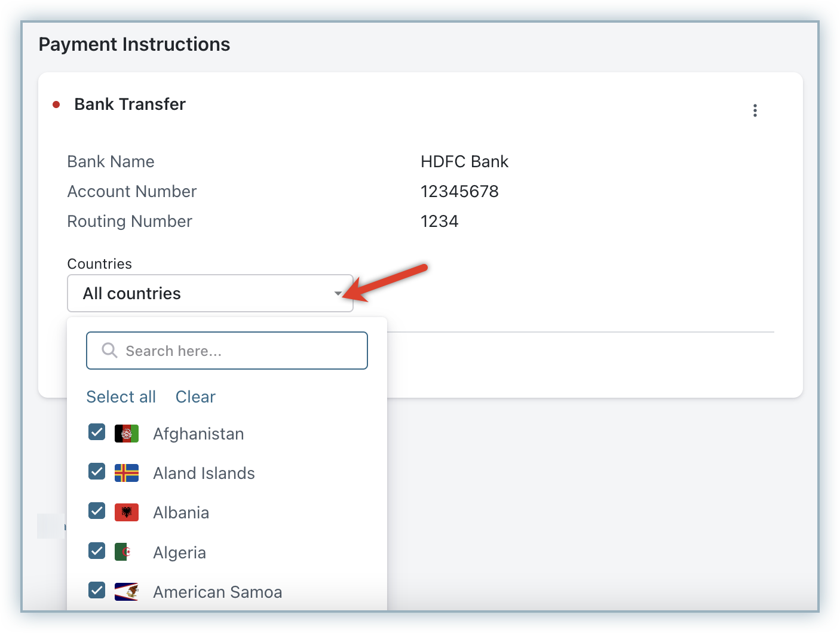Click the Albania flag icon

[127, 512]
